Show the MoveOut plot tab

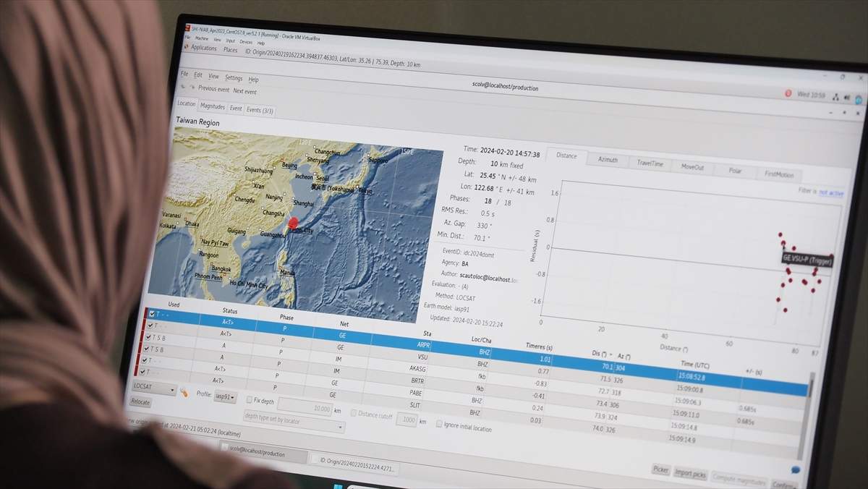tap(692, 167)
